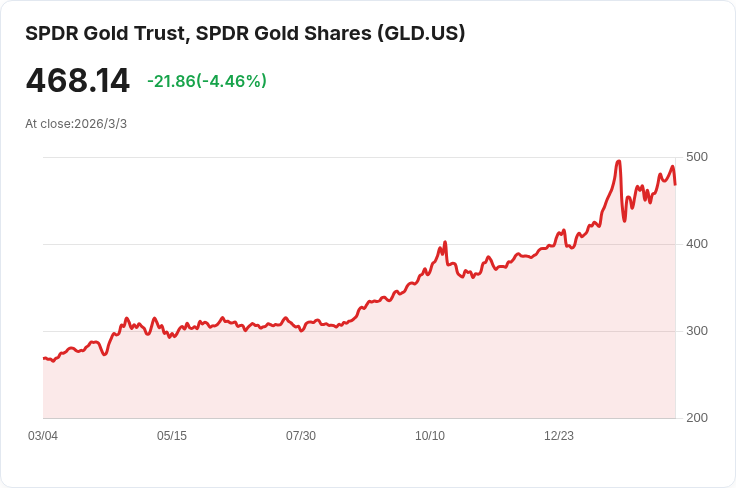This screenshot has height=488, width=736.
Task: Click the highest peak of the price line
Action: [x=619, y=161]
